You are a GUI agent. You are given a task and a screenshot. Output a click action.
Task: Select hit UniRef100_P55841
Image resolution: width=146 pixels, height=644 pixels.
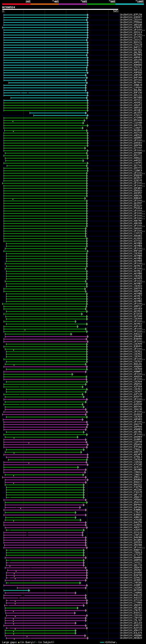coord(131,500)
